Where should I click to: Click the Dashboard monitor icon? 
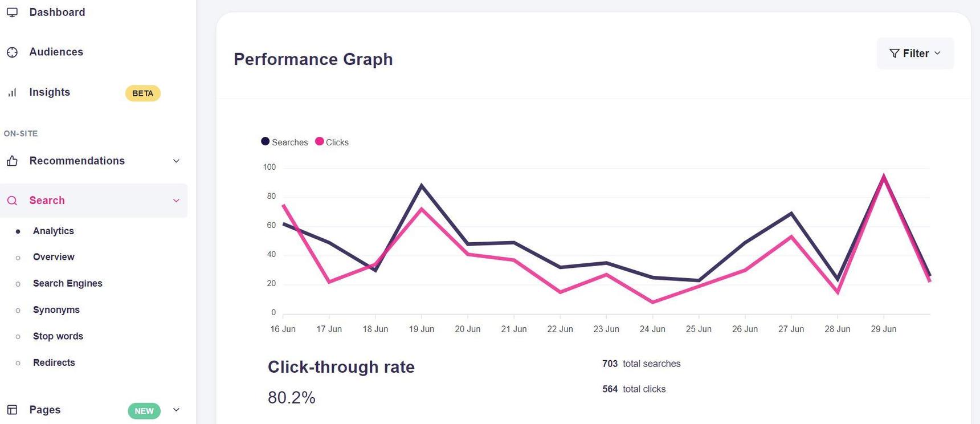12,13
